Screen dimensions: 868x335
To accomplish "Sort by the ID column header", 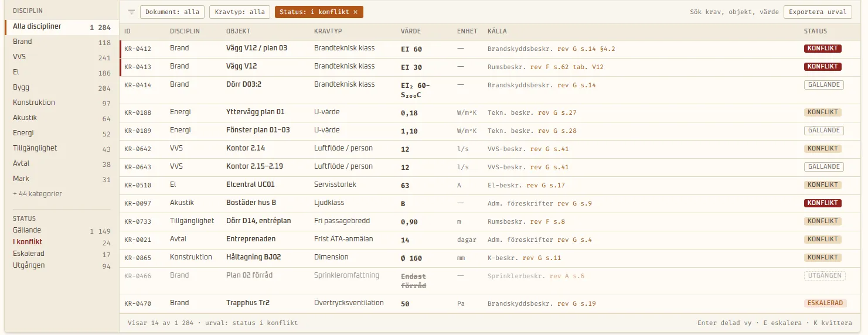I will [127, 32].
